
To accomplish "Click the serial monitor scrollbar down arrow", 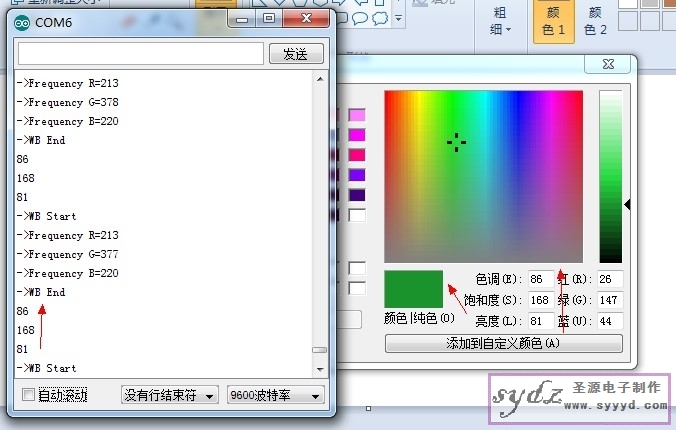I will pyautogui.click(x=320, y=369).
